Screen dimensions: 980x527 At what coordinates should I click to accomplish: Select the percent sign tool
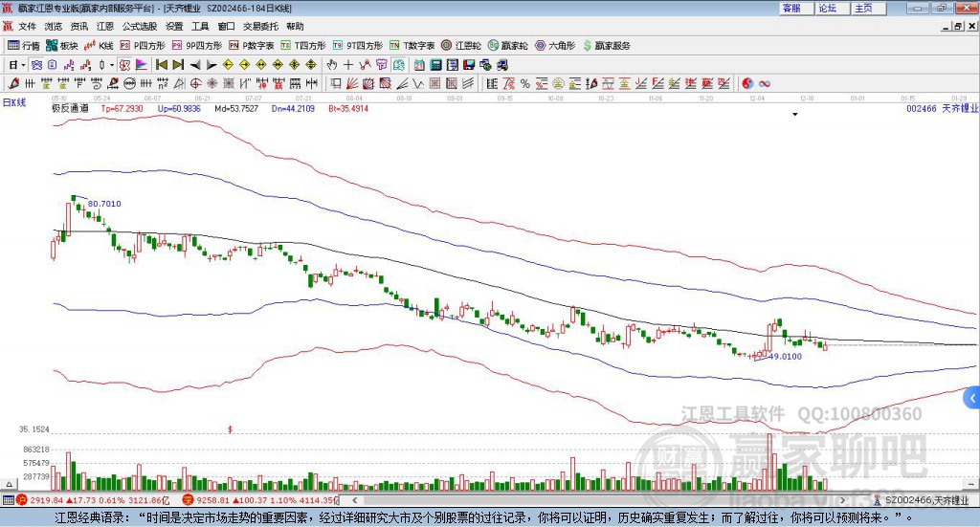[525, 83]
